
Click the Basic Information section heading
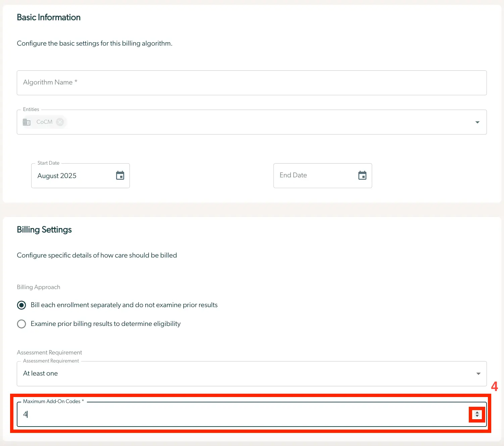tap(49, 17)
